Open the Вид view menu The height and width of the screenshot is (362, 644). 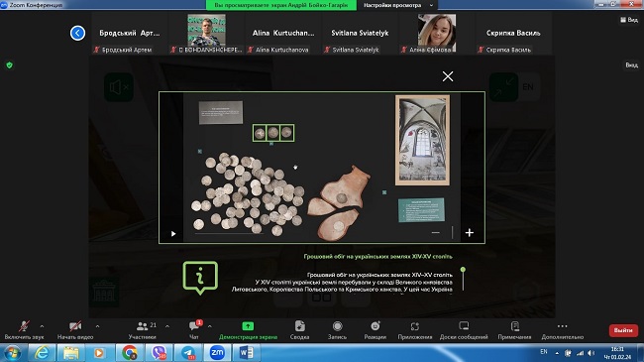(629, 20)
